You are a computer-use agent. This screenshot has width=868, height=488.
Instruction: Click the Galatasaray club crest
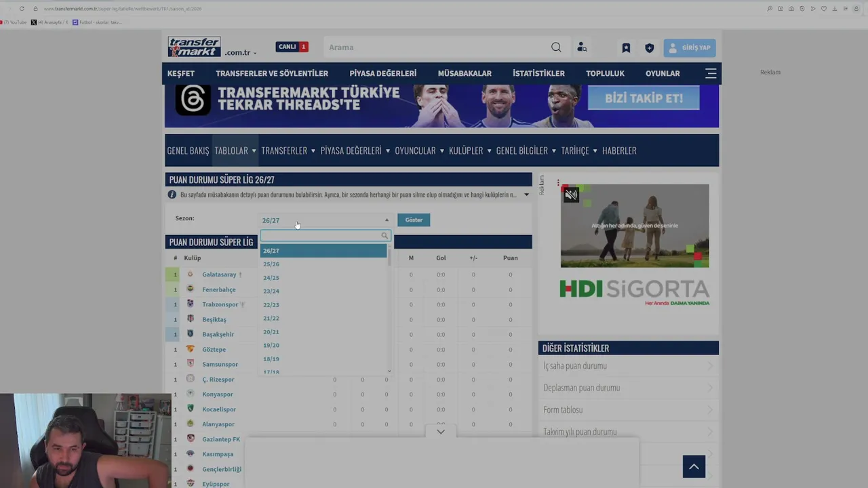(x=190, y=274)
